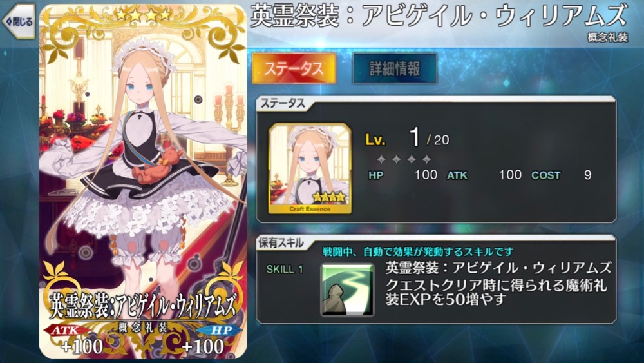Tap the red ATK badge on the card
Screen dimensions: 644x363
(66, 329)
